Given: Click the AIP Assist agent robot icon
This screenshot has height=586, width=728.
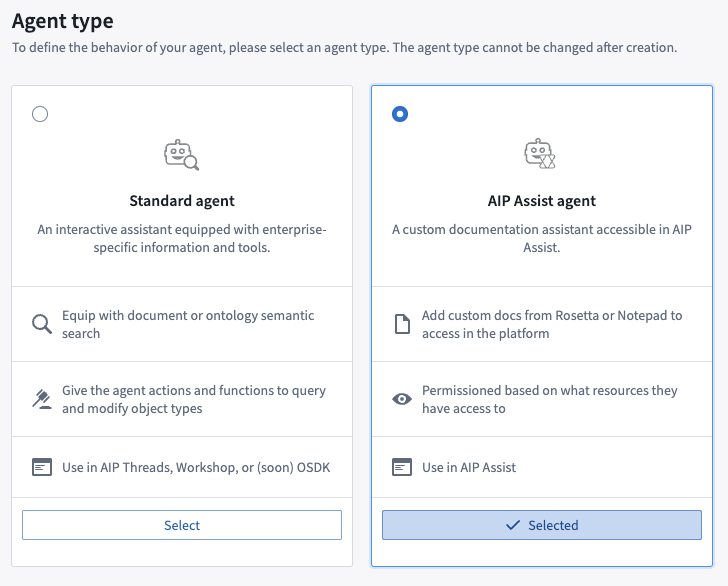Looking at the screenshot, I should point(540,154).
